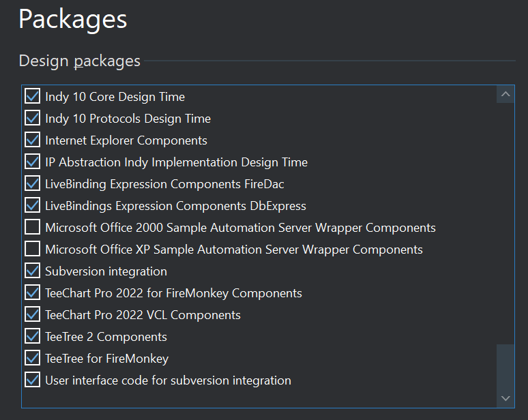The height and width of the screenshot is (420, 528).
Task: Select 'TeeTree for FireMonkey' row text
Action: coord(107,359)
